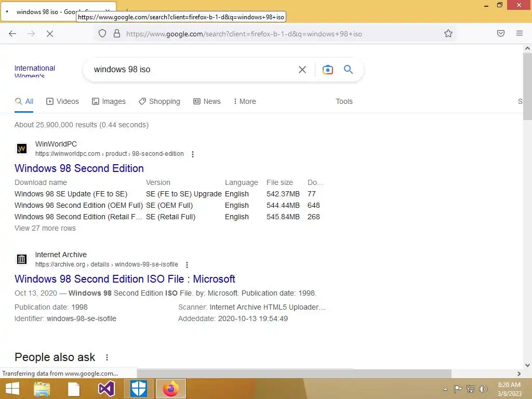Click the 542.37MB file size cell
The image size is (532, 399).
[283, 194]
